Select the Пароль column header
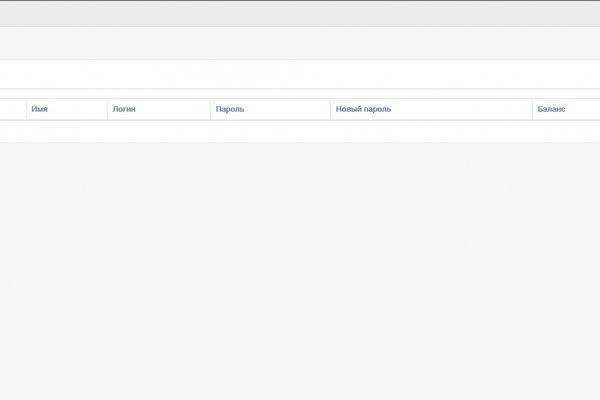Image resolution: width=600 pixels, height=400 pixels. pos(230,109)
